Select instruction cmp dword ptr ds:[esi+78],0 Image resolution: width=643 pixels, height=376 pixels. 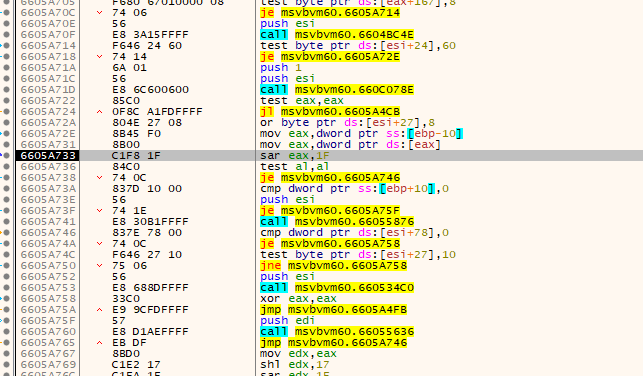point(354,232)
